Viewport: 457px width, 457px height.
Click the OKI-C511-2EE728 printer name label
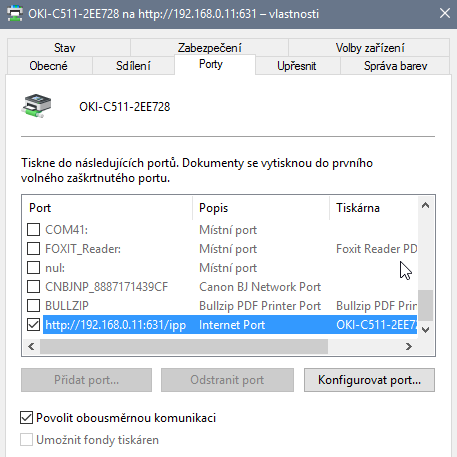(125, 107)
